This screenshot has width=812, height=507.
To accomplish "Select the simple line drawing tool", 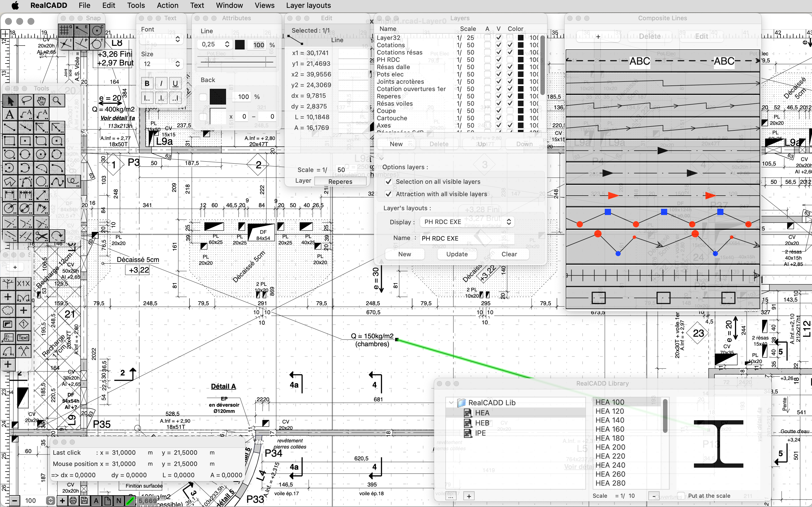I will (x=10, y=127).
